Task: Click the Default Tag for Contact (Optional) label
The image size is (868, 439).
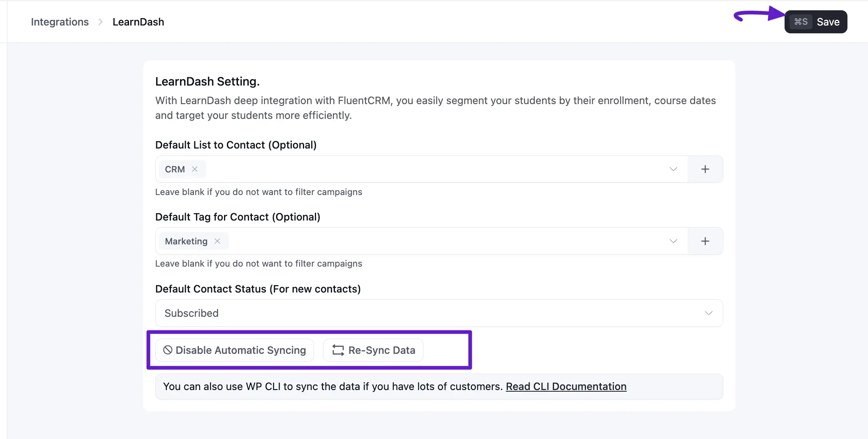Action: coord(238,217)
